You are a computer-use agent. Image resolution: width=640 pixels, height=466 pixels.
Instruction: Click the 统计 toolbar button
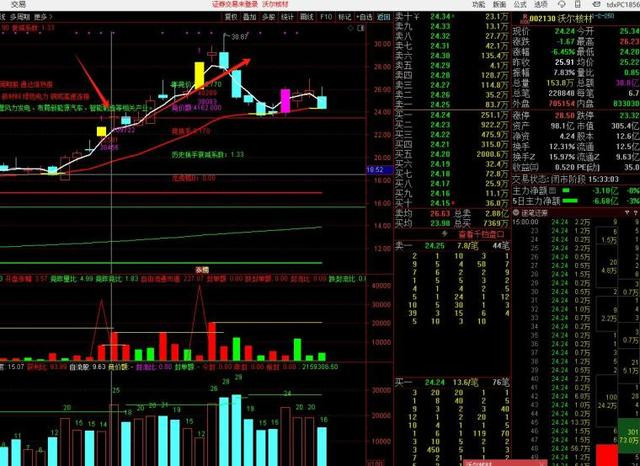click(288, 17)
